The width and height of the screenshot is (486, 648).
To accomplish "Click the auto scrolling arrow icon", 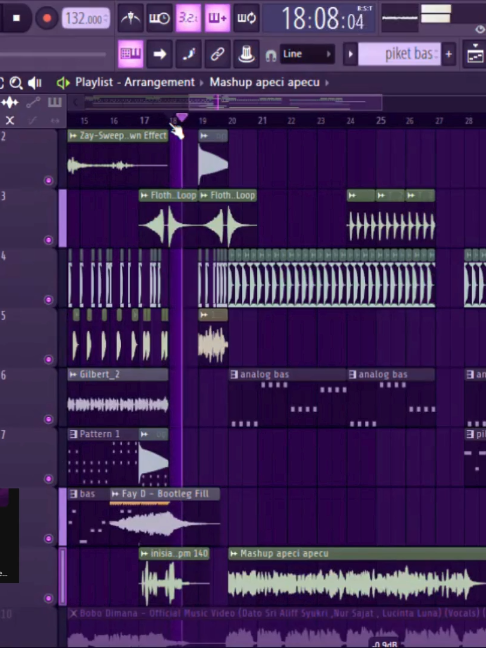I will pos(160,54).
